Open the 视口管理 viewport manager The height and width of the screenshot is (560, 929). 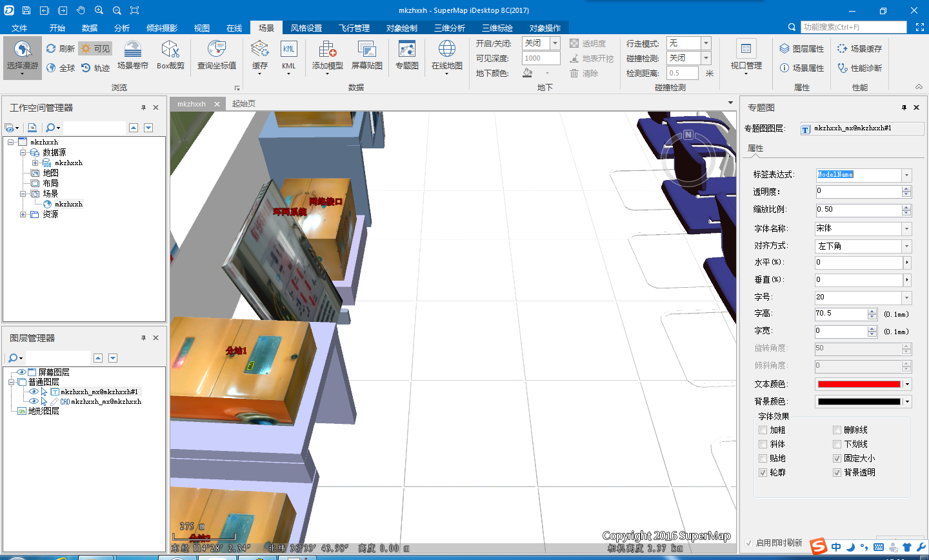tap(746, 57)
